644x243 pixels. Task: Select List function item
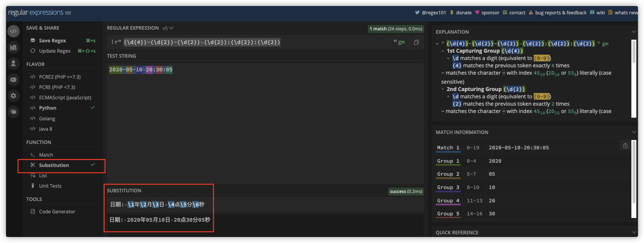tap(43, 175)
